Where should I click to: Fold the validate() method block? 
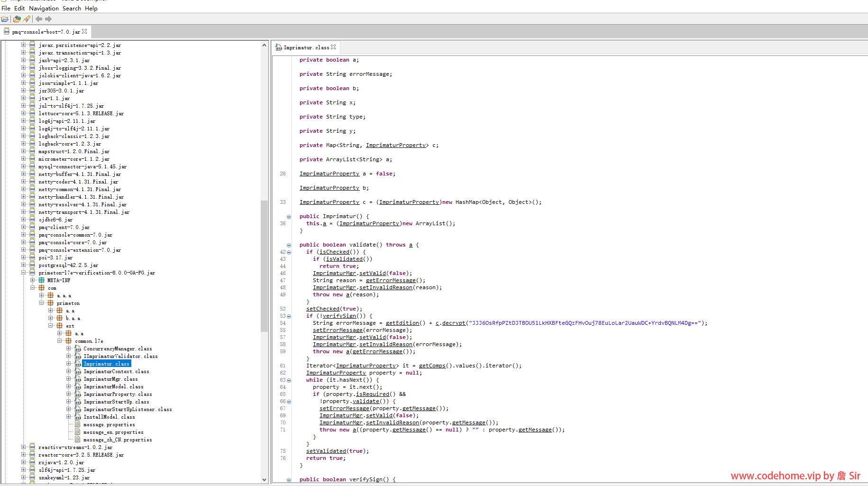[x=289, y=245]
